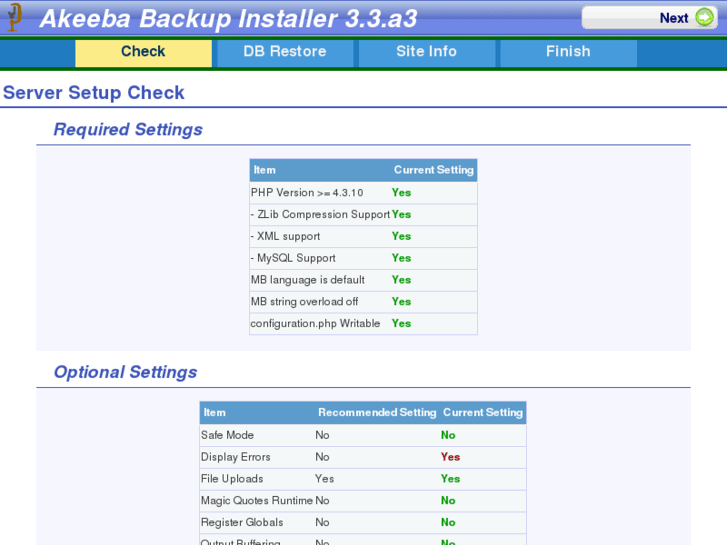Open the Site Info tab
Screen dimensions: 727x545
(x=427, y=51)
